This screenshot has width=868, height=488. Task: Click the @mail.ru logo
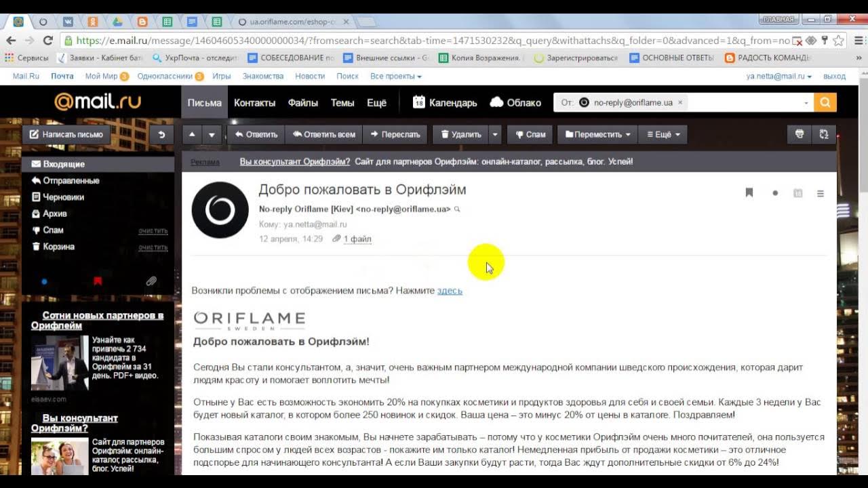(98, 102)
